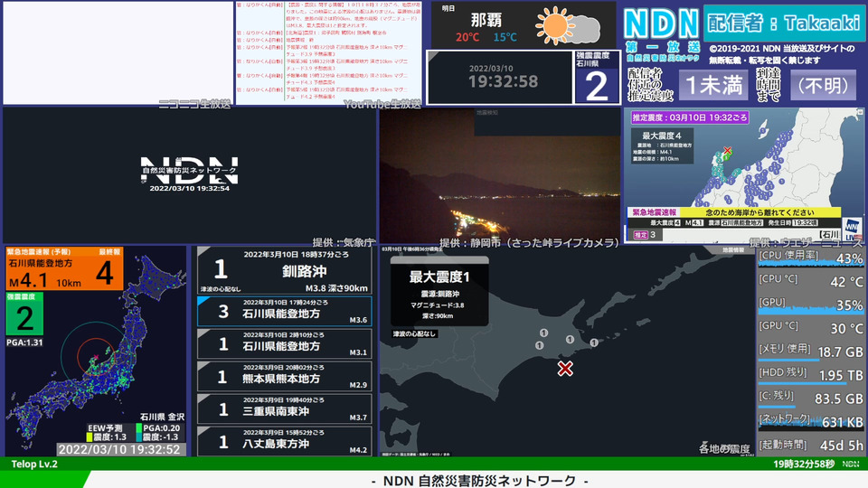Click the CPU 使用率 usage bar
The height and width of the screenshot is (488, 868).
tap(811, 265)
